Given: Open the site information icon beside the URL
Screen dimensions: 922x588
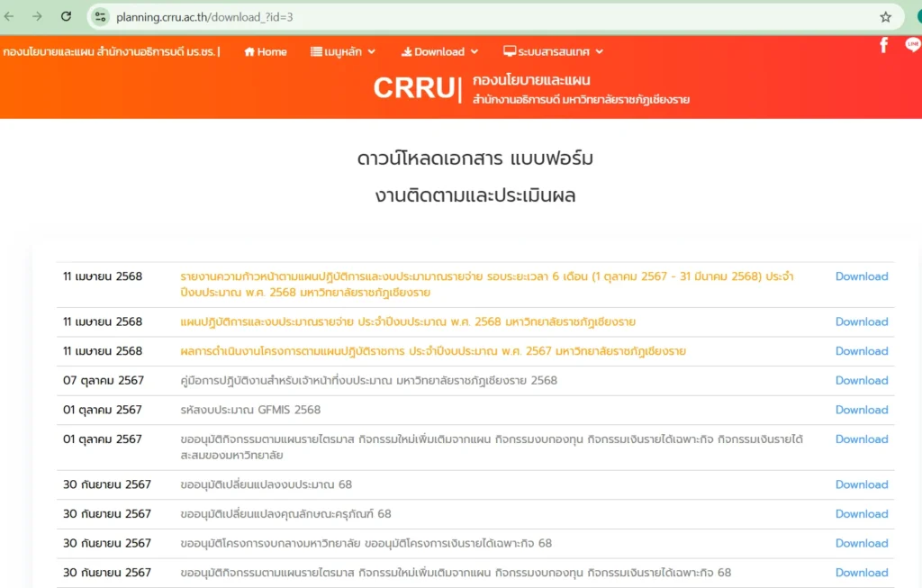Looking at the screenshot, I should point(101,17).
